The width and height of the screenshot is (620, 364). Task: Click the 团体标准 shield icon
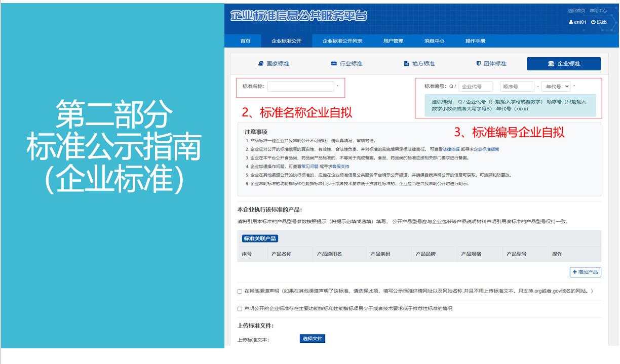click(478, 64)
